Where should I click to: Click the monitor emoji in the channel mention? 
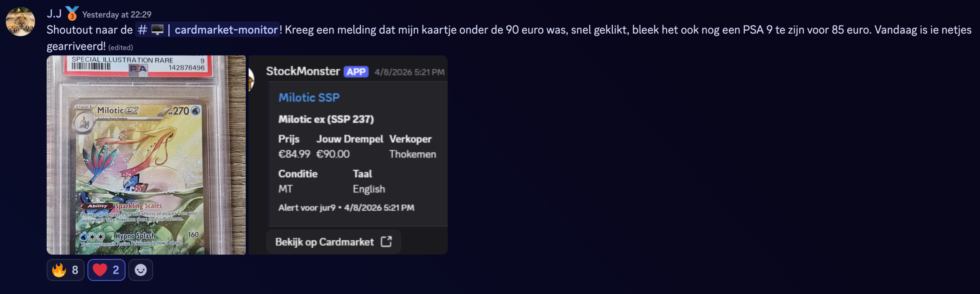click(157, 29)
